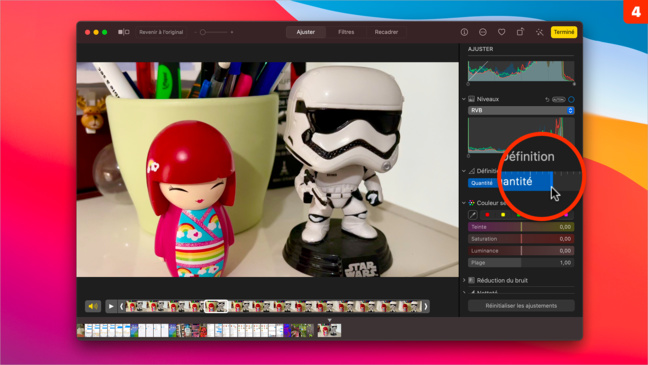
Task: Click the Plage slider
Action: pyautogui.click(x=521, y=263)
